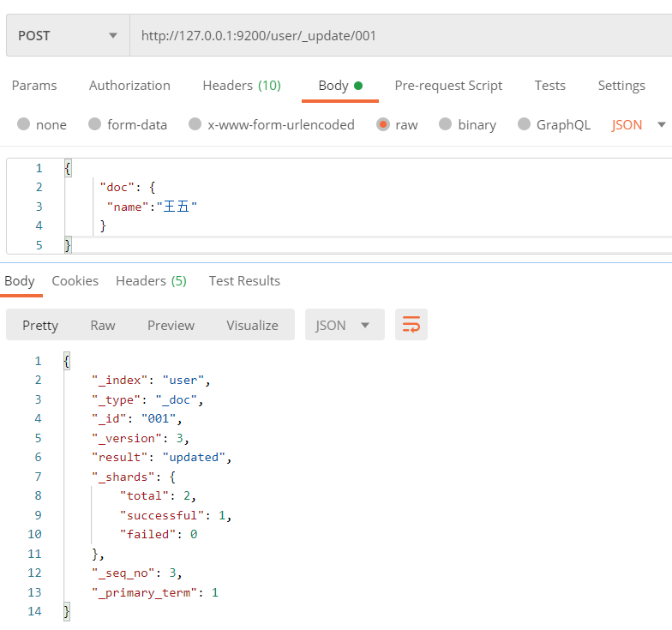
Task: Select the binary body radio button
Action: pyautogui.click(x=446, y=124)
